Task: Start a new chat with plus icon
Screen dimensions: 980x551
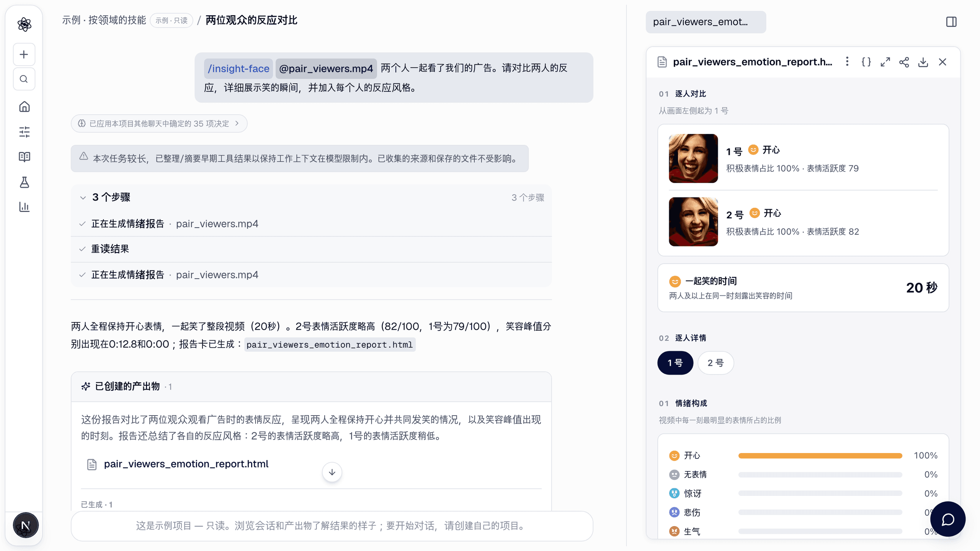Action: tap(24, 54)
